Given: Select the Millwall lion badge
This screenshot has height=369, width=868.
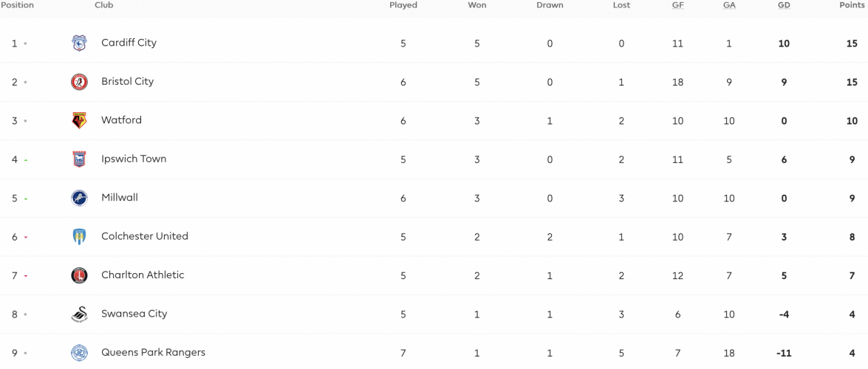Looking at the screenshot, I should point(79,198).
